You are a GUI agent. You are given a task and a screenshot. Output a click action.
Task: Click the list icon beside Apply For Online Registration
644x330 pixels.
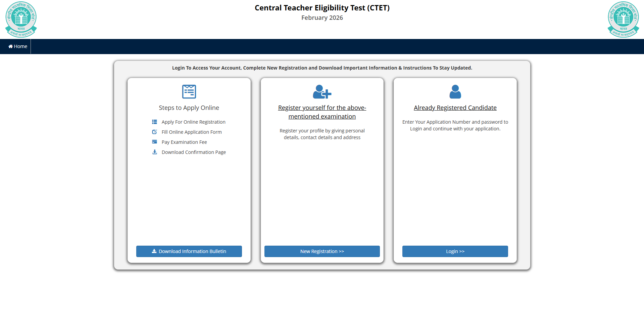tap(154, 122)
